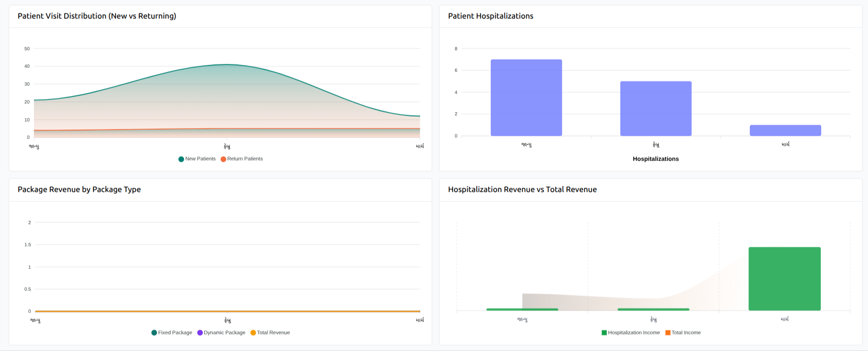Click the bold Hospitalizations axis label

click(655, 159)
